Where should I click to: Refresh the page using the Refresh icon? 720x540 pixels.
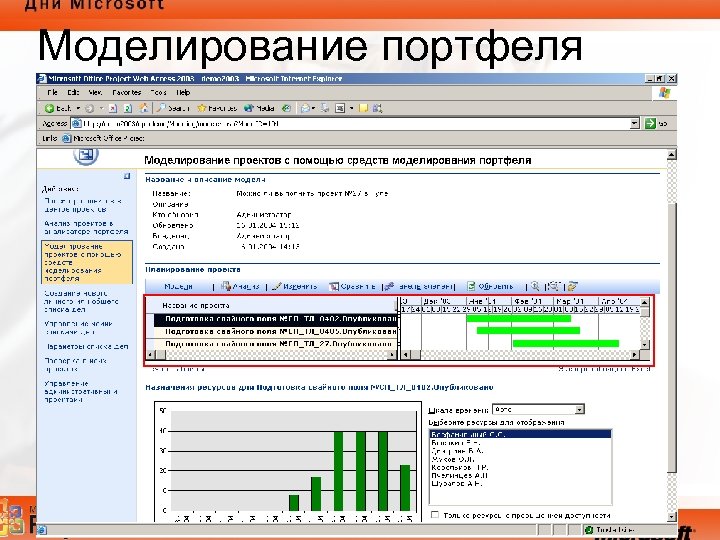point(128,108)
